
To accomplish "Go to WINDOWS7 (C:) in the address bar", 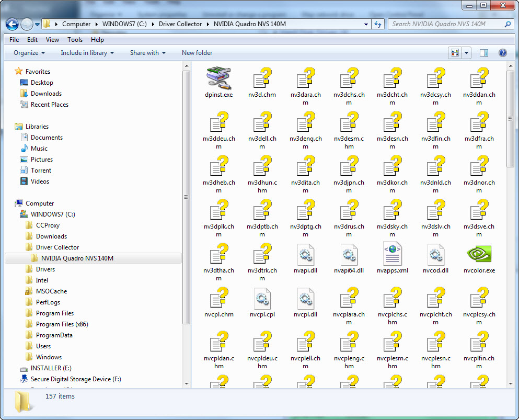I will (124, 24).
